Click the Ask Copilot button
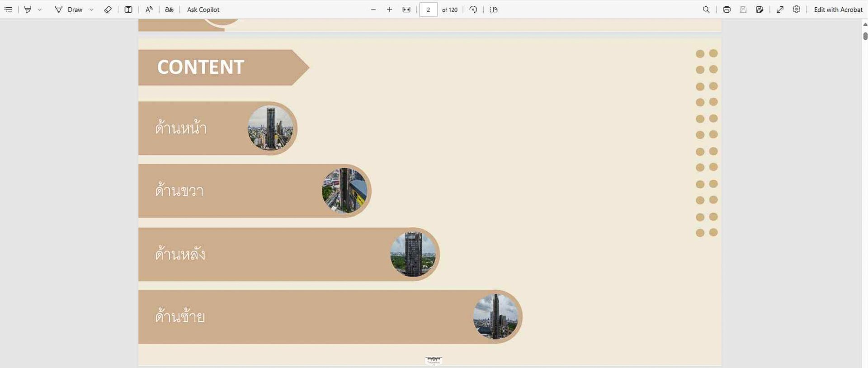 203,10
